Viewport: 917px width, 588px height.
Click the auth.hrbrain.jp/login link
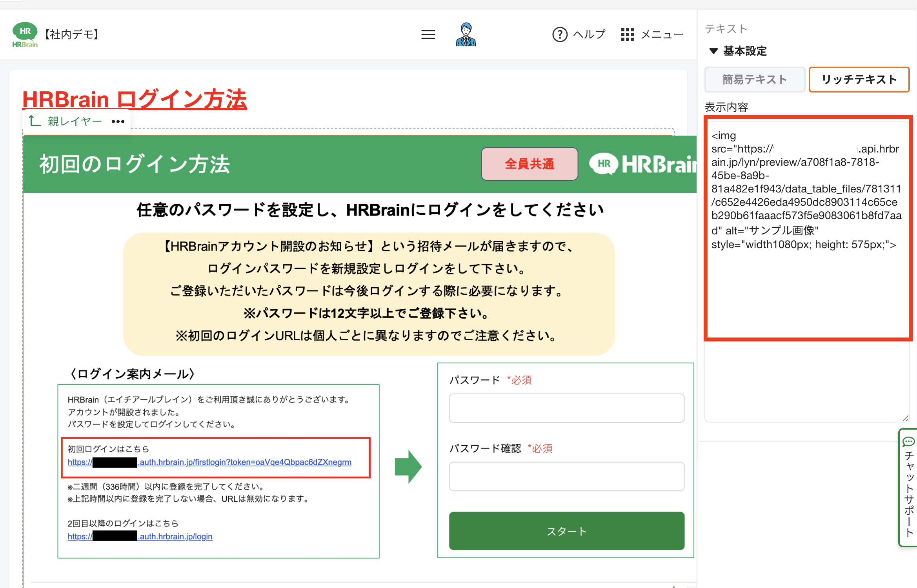tap(140, 536)
